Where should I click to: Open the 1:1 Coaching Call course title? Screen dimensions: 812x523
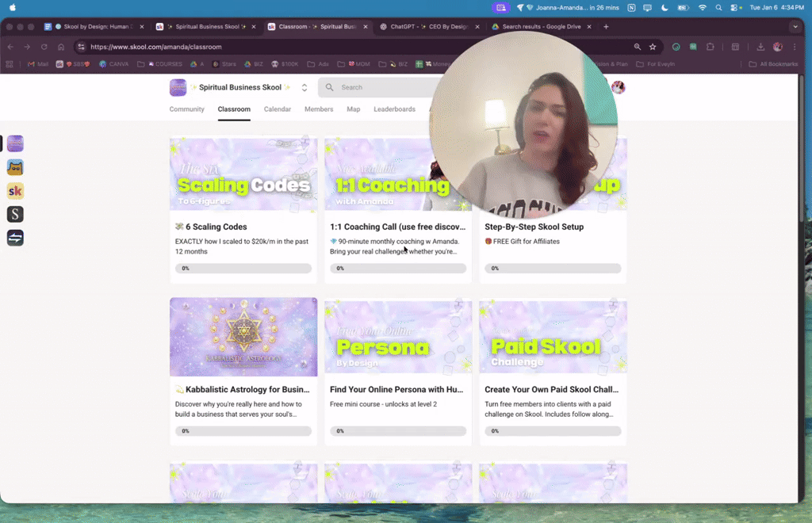coord(398,227)
